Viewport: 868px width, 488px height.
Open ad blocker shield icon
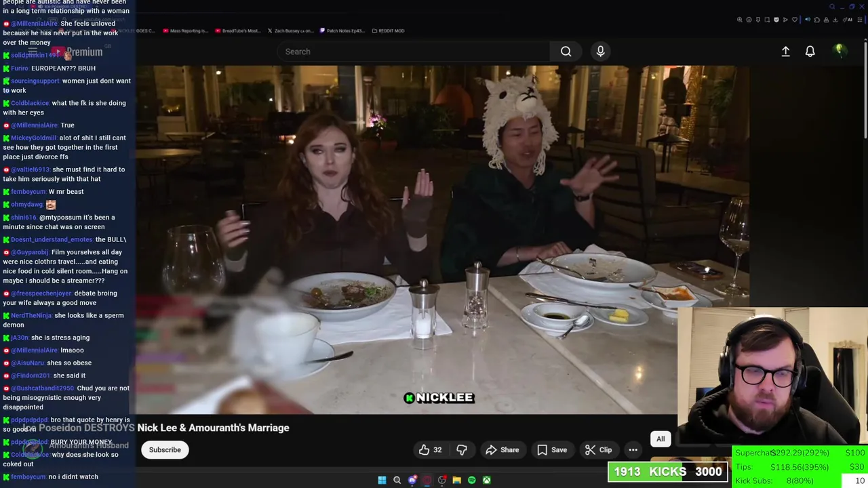[x=776, y=20]
